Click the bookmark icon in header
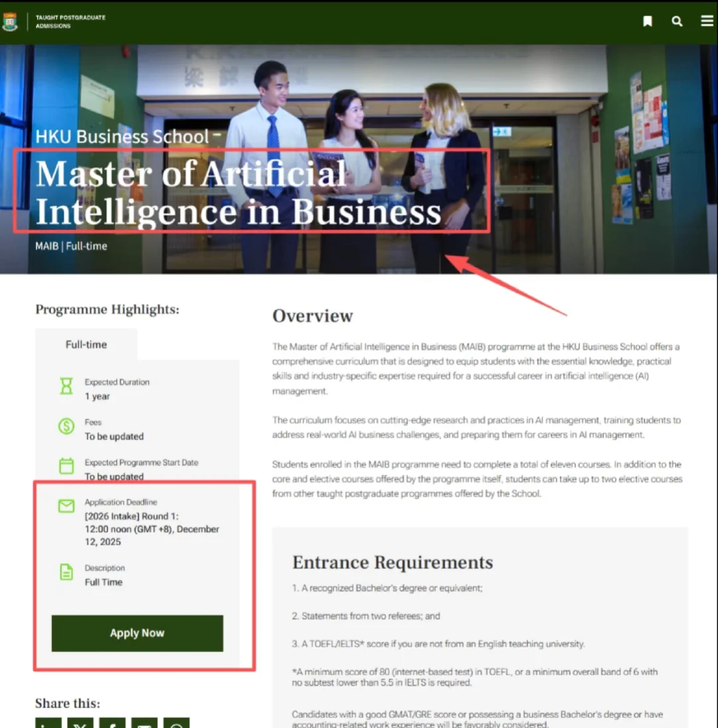This screenshot has height=728, width=718. [648, 21]
